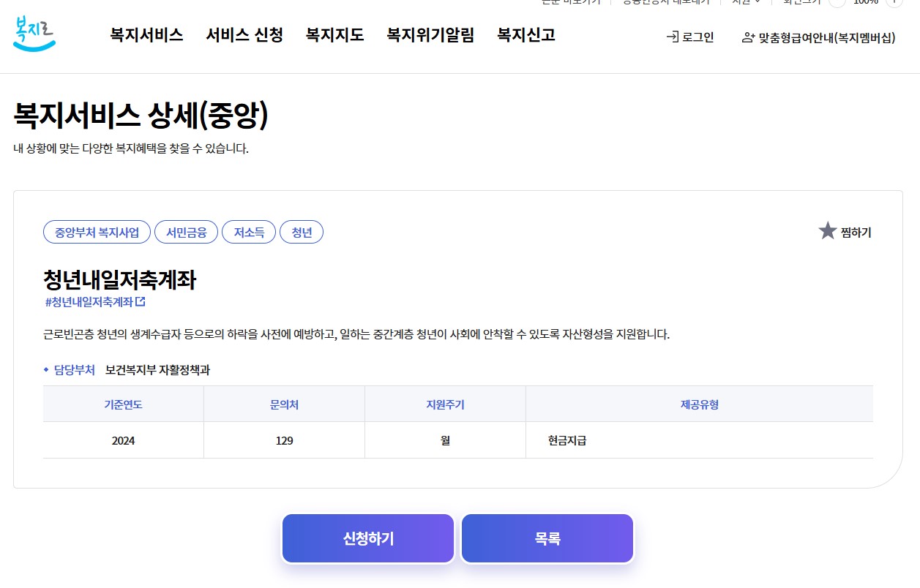920x588 pixels.
Task: Click the 신청하기 button
Action: (x=367, y=538)
